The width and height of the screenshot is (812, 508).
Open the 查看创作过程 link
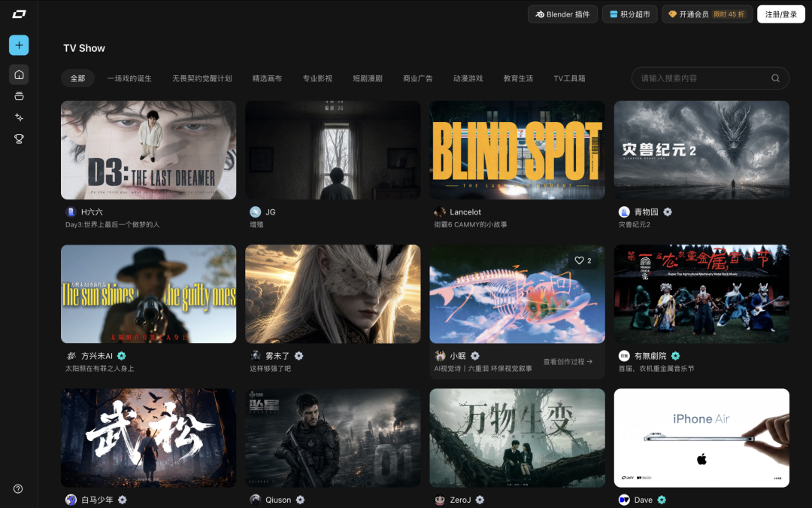tap(568, 361)
